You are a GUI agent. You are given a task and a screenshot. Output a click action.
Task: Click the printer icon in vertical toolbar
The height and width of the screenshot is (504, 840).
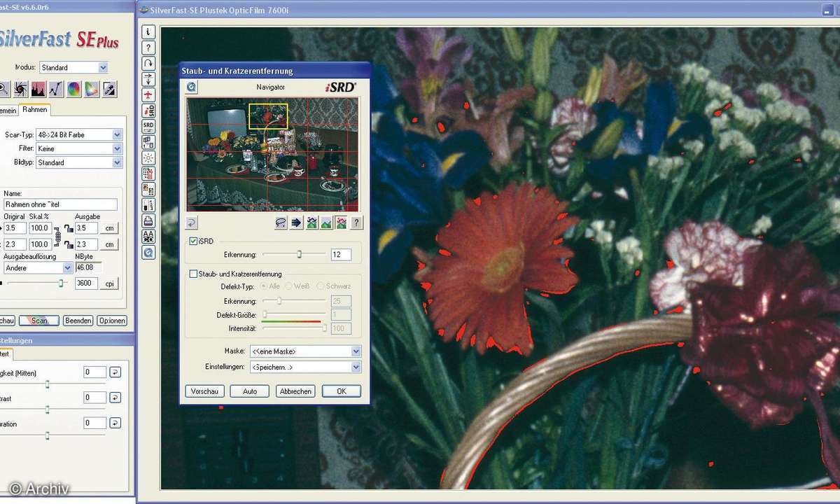tap(148, 220)
